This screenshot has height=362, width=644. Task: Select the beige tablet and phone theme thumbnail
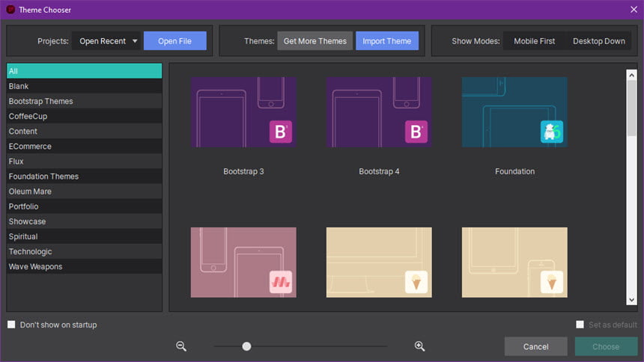(x=514, y=263)
